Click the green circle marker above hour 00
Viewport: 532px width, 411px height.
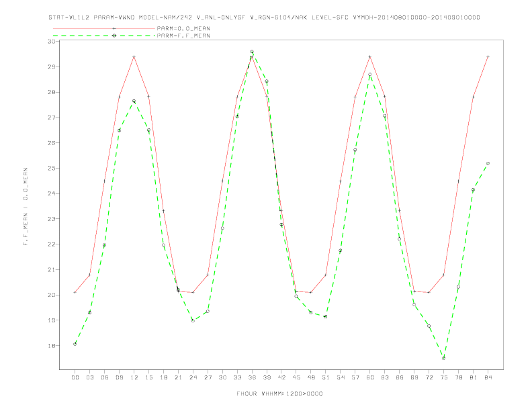click(x=75, y=345)
